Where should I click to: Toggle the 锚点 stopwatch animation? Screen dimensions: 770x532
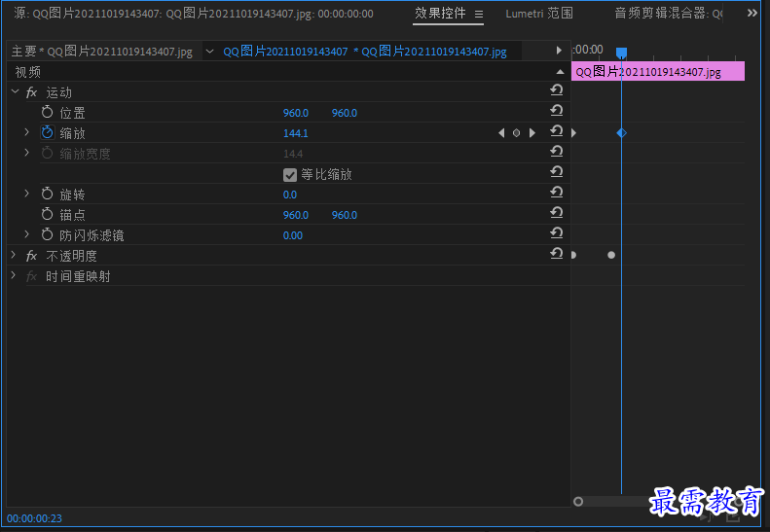click(x=47, y=215)
